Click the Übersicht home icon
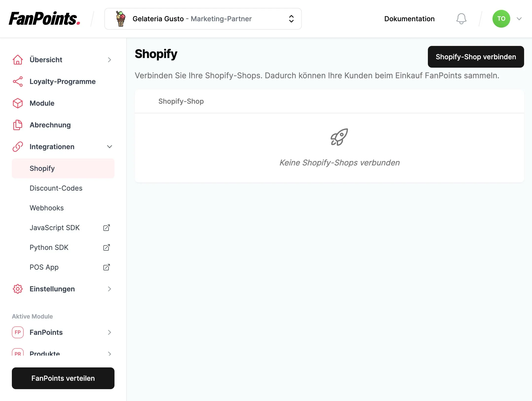532x401 pixels. 18,60
